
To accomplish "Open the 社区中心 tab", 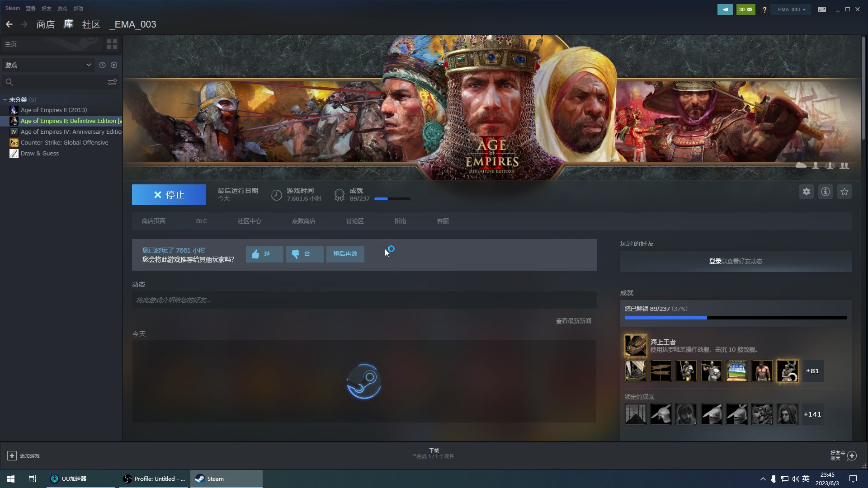I will 250,221.
